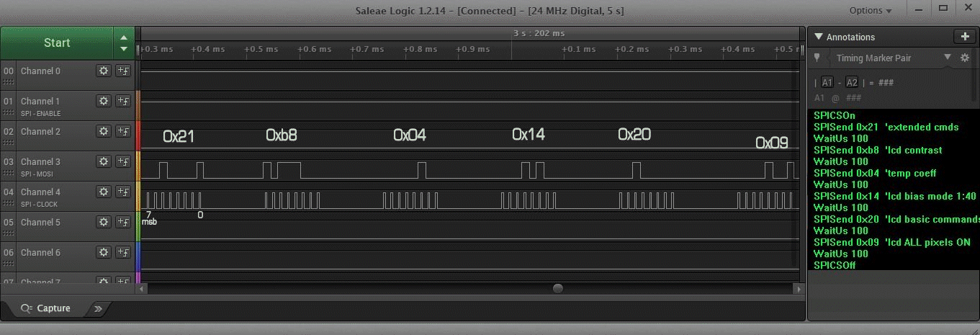Click the SPISend 0xb8 lcd contrast line
The height and width of the screenshot is (335, 980).
click(x=878, y=150)
